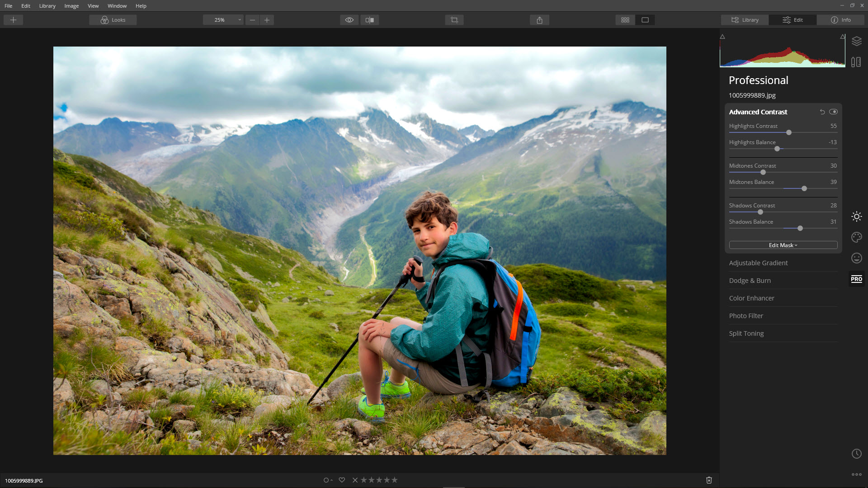Screen dimensions: 868x488
Task: Open the Window menu
Action: point(117,6)
